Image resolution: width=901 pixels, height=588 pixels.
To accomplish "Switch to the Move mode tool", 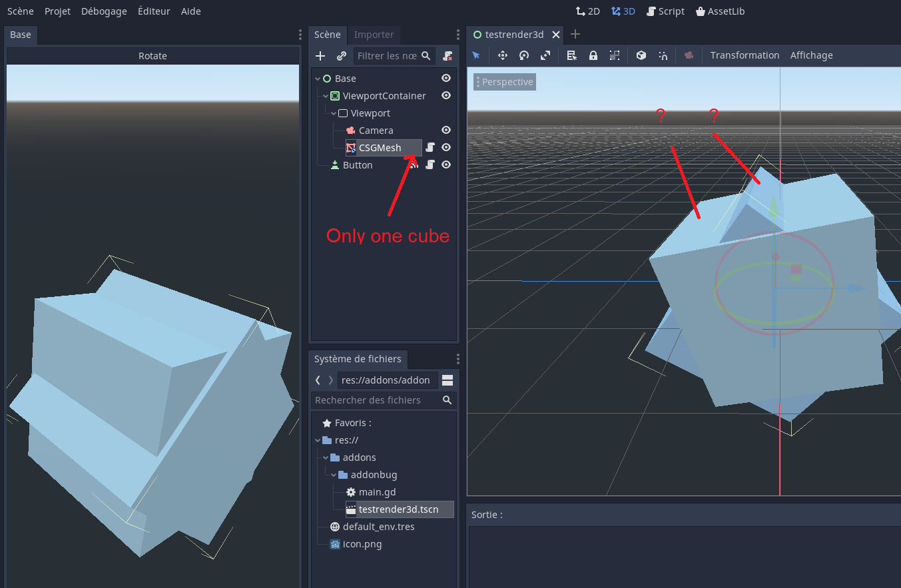I will [503, 55].
